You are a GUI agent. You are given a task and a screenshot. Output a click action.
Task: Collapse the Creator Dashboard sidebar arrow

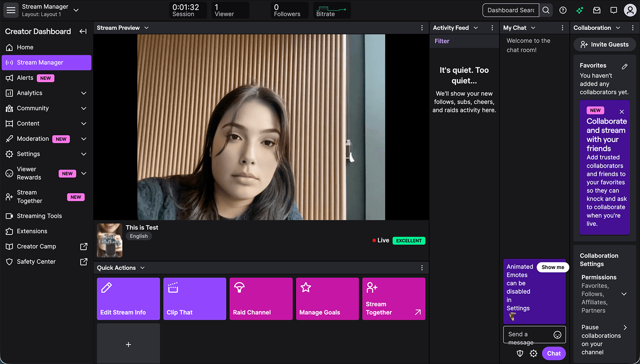click(x=83, y=31)
